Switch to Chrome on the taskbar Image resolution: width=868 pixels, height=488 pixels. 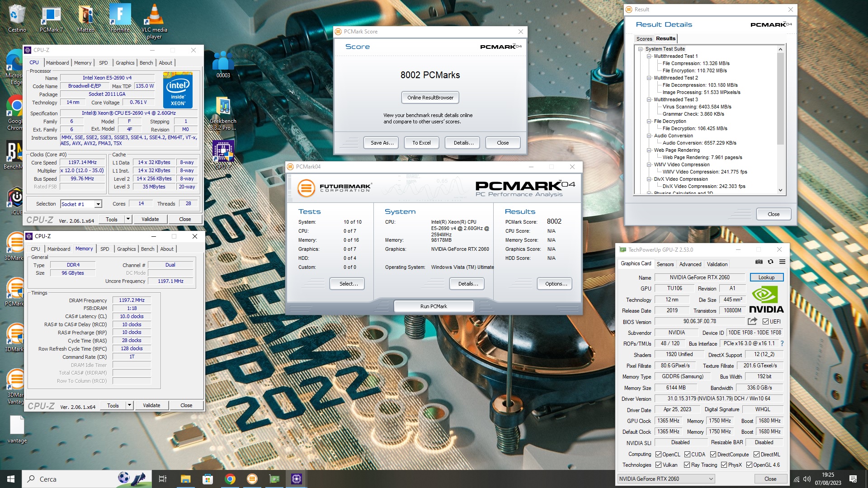(230, 479)
